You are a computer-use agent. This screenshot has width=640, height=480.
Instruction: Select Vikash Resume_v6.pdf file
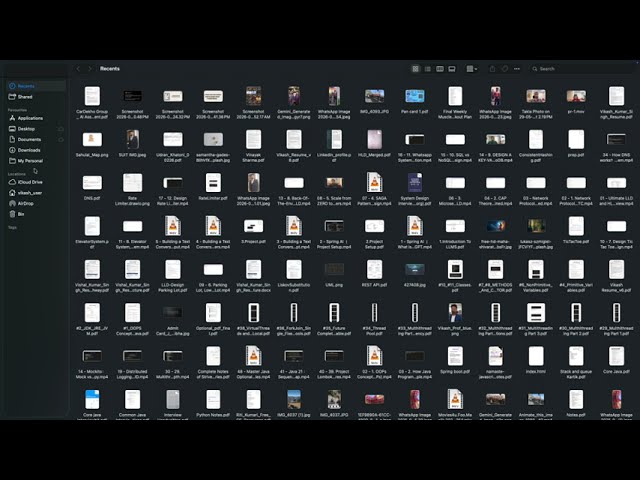[616, 276]
